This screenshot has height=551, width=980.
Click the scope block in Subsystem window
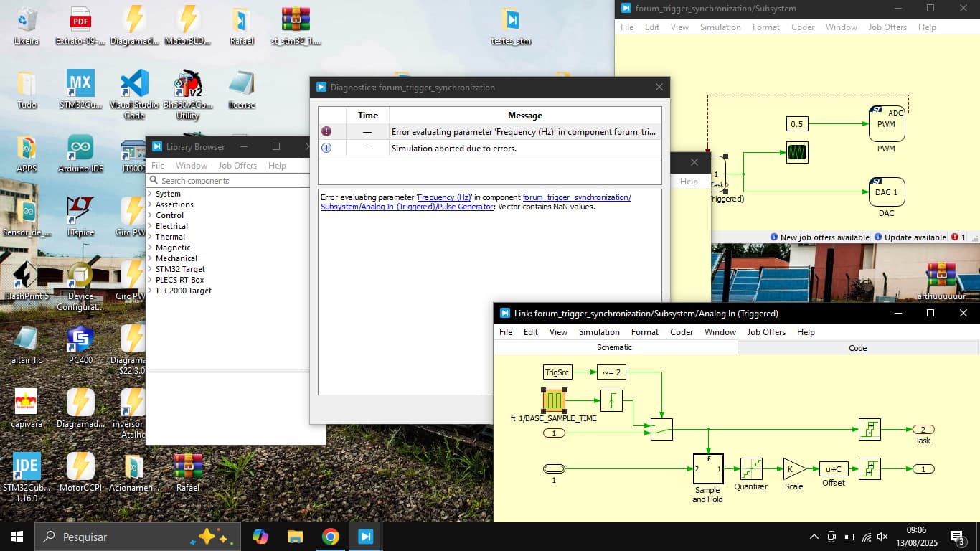(x=797, y=152)
